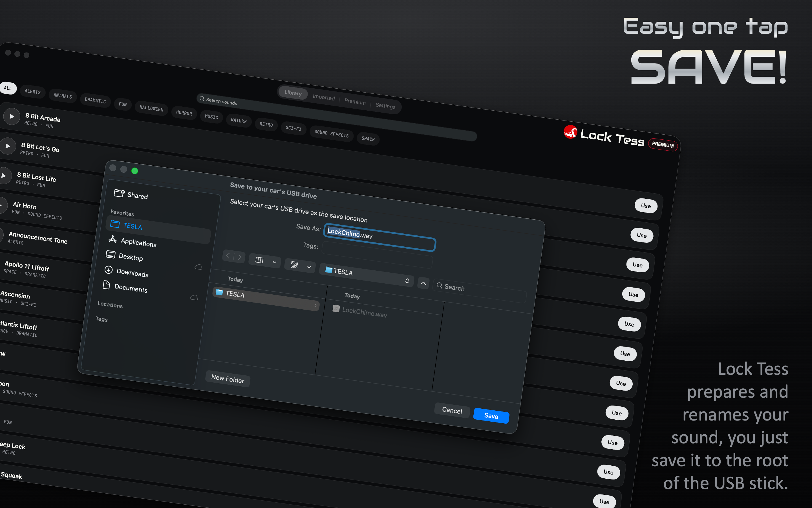
Task: Go forward with the right arrow button
Action: pyautogui.click(x=240, y=257)
